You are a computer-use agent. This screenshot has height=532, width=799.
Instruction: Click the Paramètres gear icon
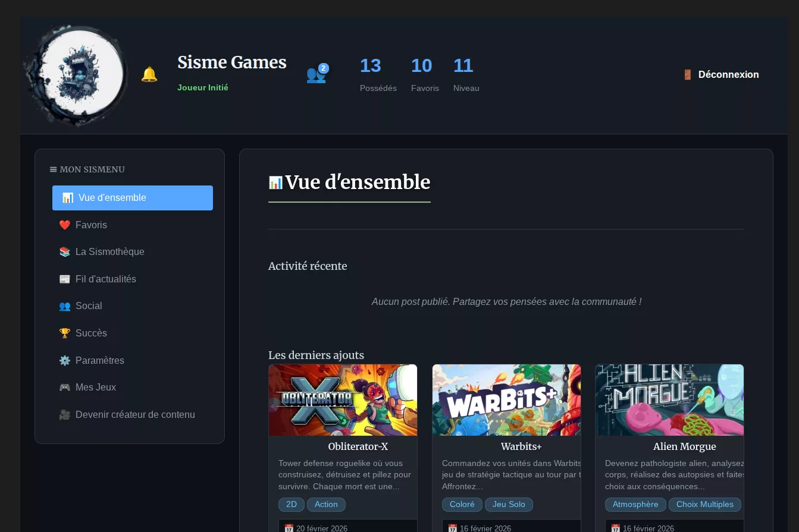click(65, 360)
